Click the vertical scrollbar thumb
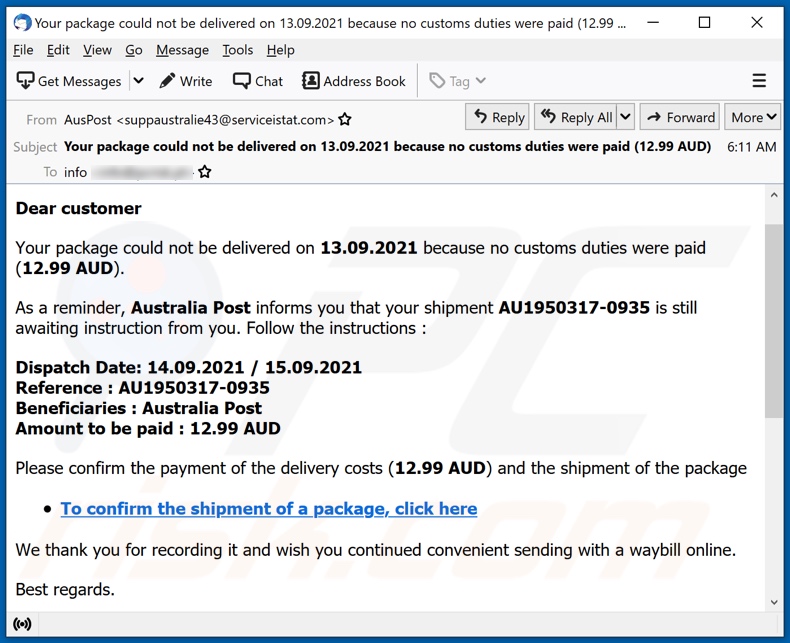 point(774,321)
